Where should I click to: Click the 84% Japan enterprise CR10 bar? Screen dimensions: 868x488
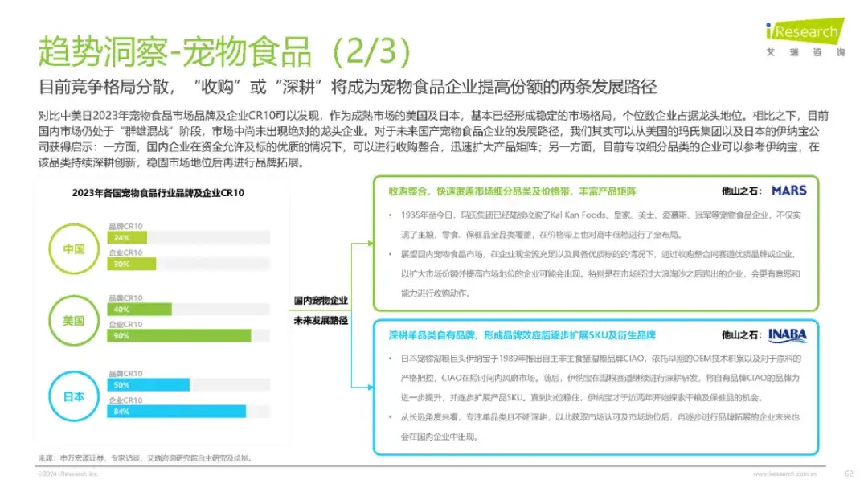coord(176,412)
